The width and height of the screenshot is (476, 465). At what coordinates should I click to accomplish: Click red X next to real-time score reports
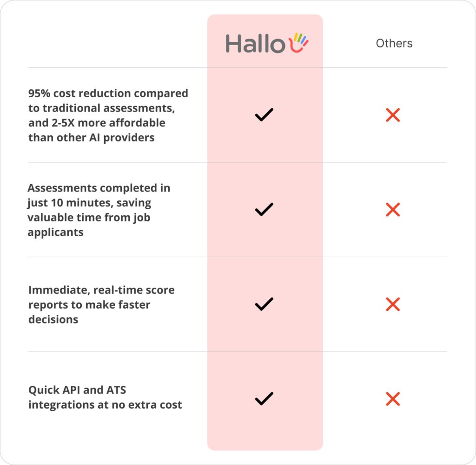[393, 304]
